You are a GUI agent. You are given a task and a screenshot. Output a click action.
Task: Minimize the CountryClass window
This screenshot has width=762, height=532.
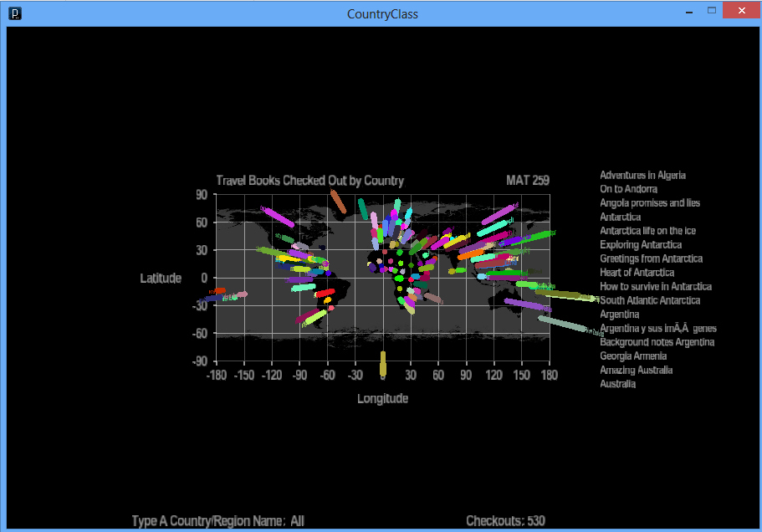pyautogui.click(x=688, y=13)
